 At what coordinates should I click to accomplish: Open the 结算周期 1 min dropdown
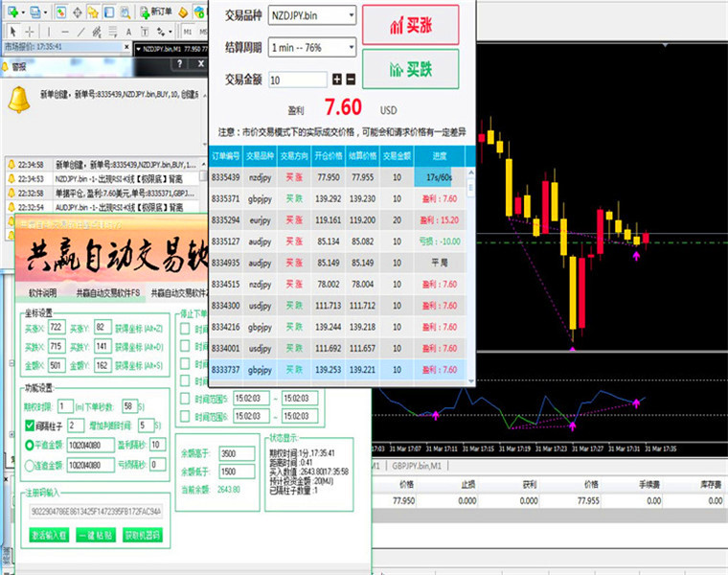[x=312, y=47]
